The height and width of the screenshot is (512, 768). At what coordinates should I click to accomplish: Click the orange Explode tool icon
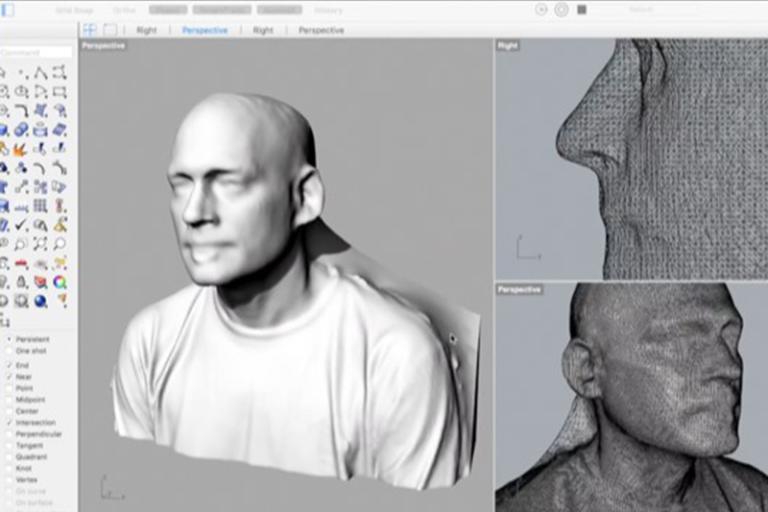(x=21, y=149)
